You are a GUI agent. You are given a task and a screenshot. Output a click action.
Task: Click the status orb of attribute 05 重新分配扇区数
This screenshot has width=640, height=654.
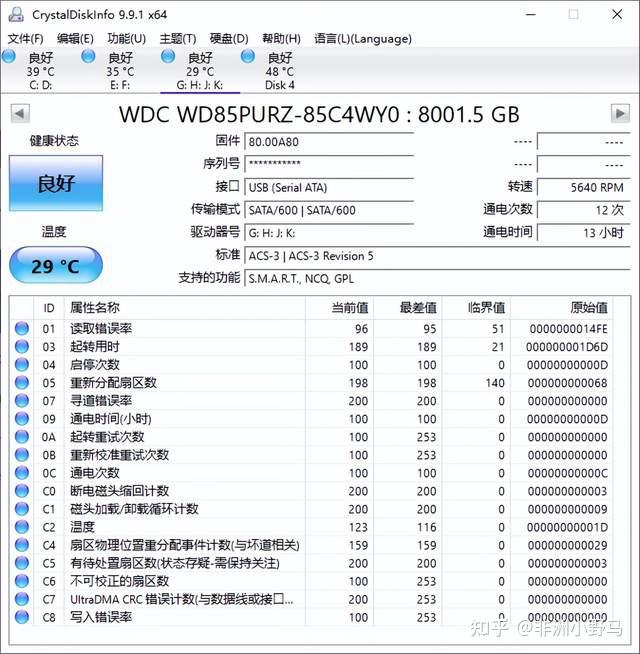[22, 382]
